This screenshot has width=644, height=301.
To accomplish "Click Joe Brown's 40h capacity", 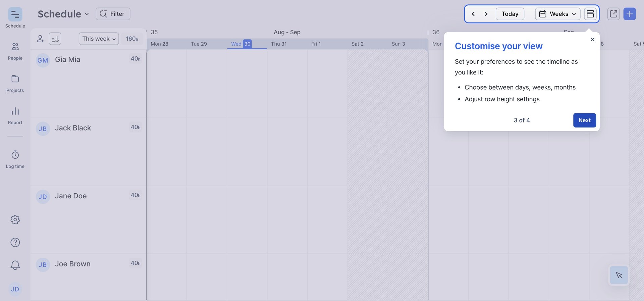I will coord(136,263).
